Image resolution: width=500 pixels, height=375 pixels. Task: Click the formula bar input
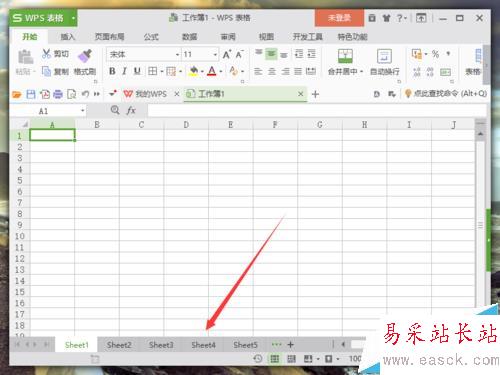tap(317, 111)
